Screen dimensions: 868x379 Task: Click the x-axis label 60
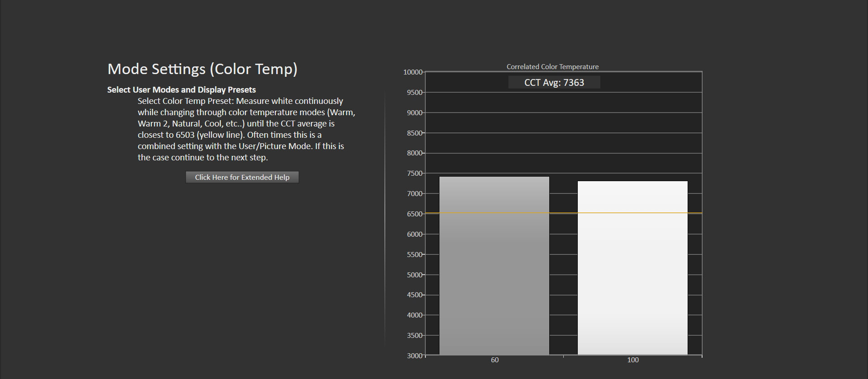[x=495, y=360]
